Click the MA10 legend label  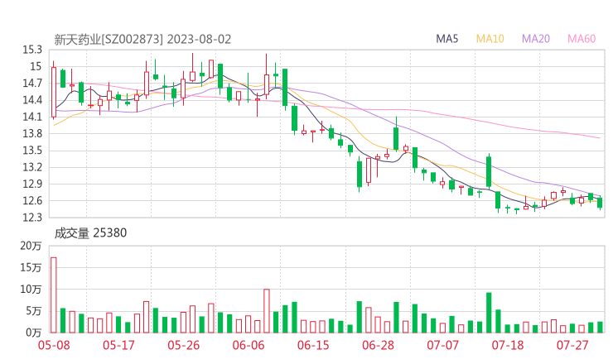[x=490, y=39]
